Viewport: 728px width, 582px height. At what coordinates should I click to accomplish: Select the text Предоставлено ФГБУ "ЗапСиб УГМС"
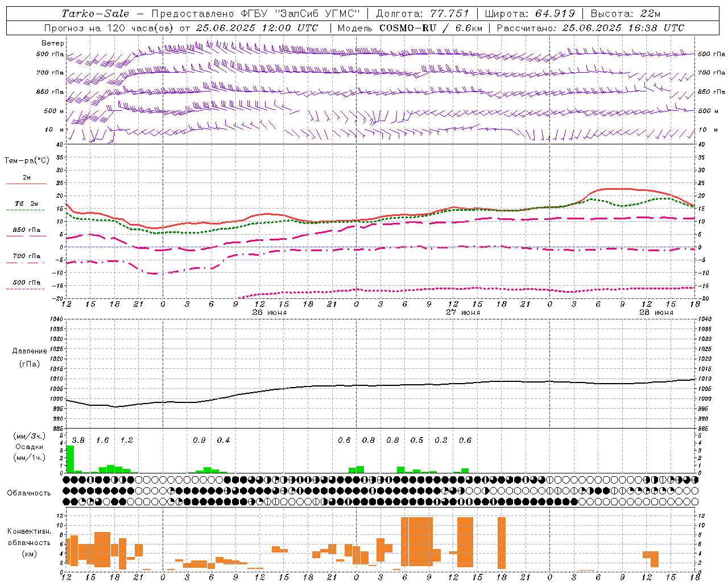[x=256, y=14]
